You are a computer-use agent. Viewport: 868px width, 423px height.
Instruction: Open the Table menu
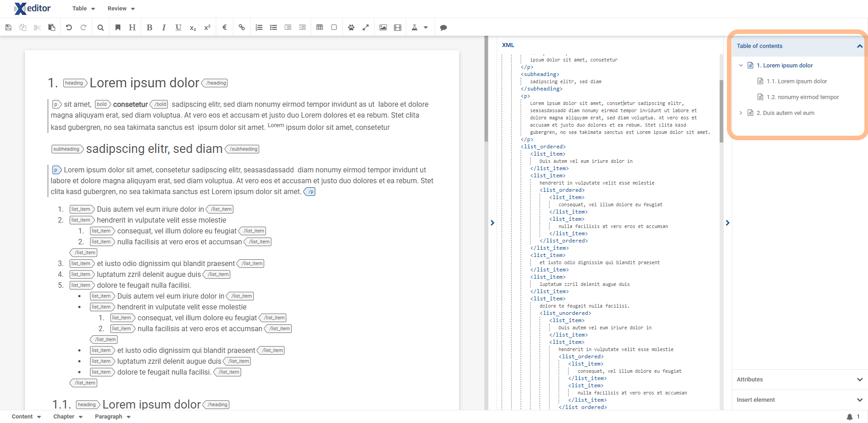[84, 9]
